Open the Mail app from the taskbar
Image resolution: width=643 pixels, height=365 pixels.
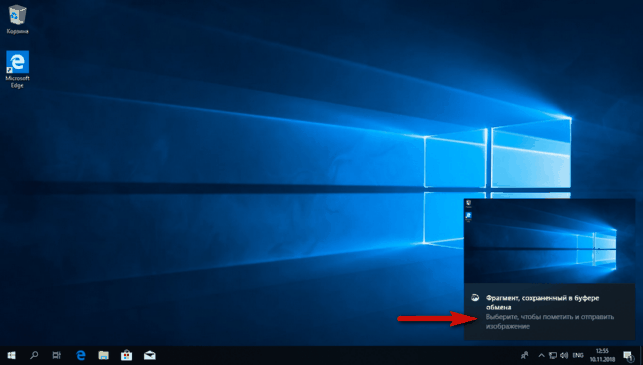(150, 355)
